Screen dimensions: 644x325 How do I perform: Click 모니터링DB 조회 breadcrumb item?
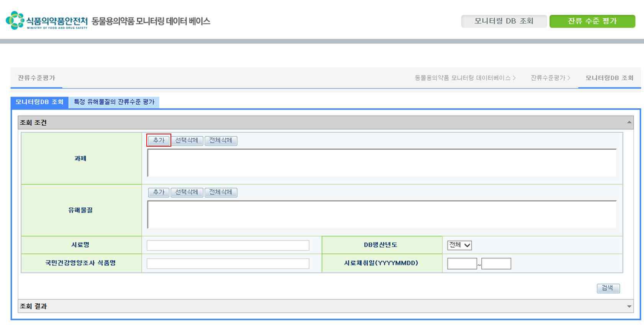610,78
